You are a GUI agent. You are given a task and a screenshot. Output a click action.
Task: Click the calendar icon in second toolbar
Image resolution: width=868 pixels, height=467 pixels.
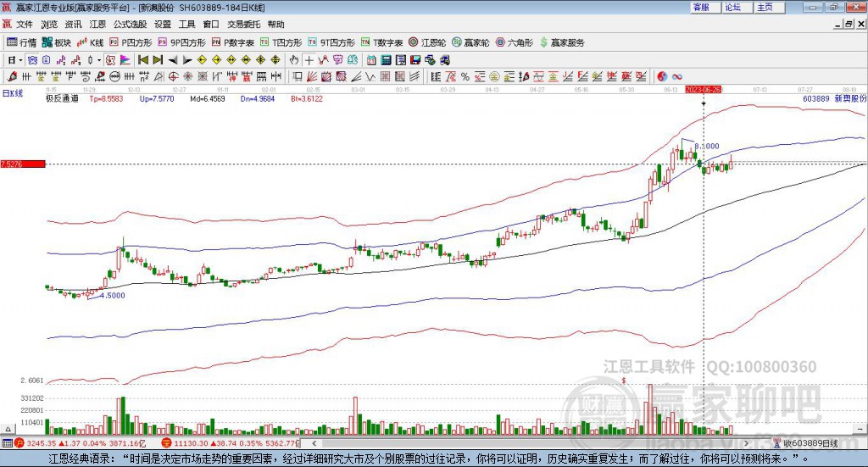click(371, 60)
